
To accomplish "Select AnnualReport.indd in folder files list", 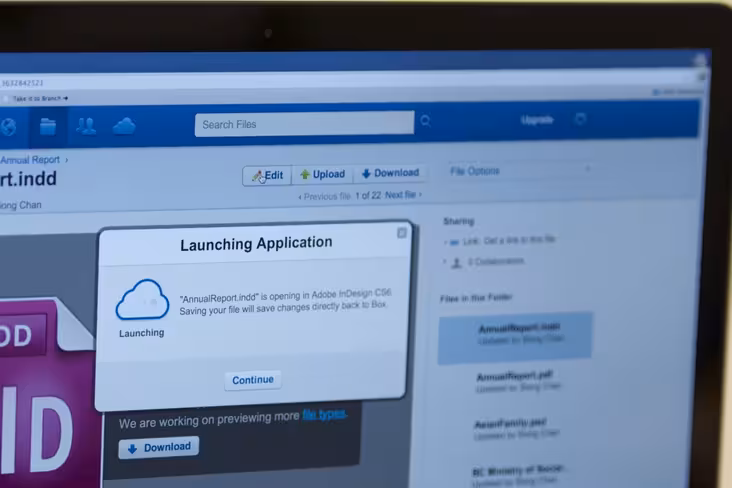I will click(x=515, y=338).
